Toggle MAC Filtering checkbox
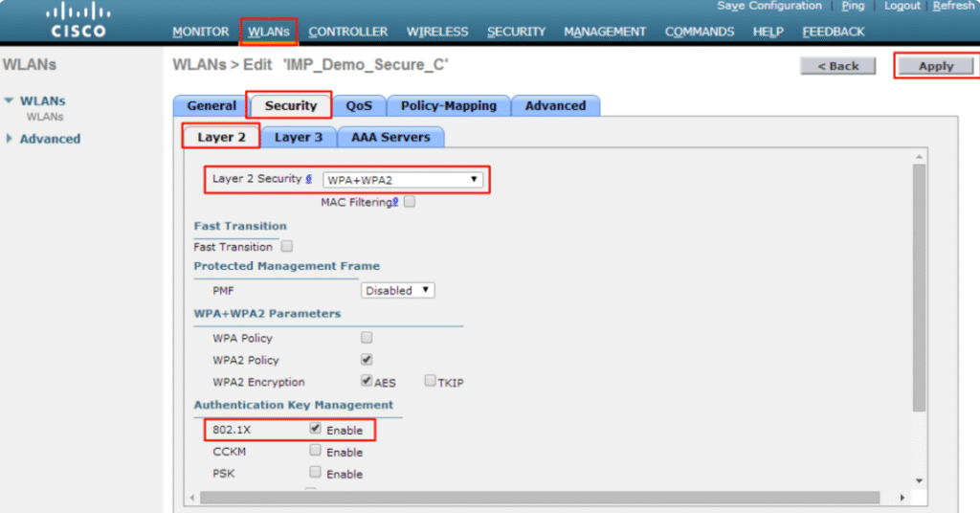The width and height of the screenshot is (980, 513). click(x=410, y=202)
